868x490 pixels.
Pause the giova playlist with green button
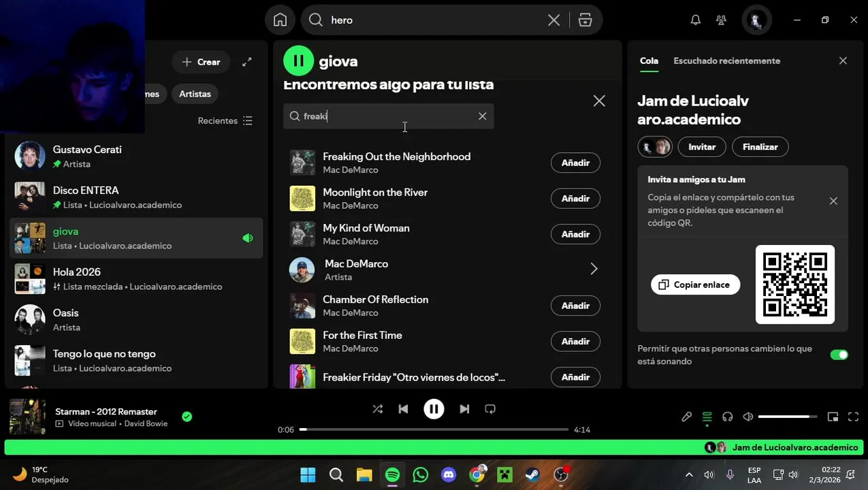298,61
